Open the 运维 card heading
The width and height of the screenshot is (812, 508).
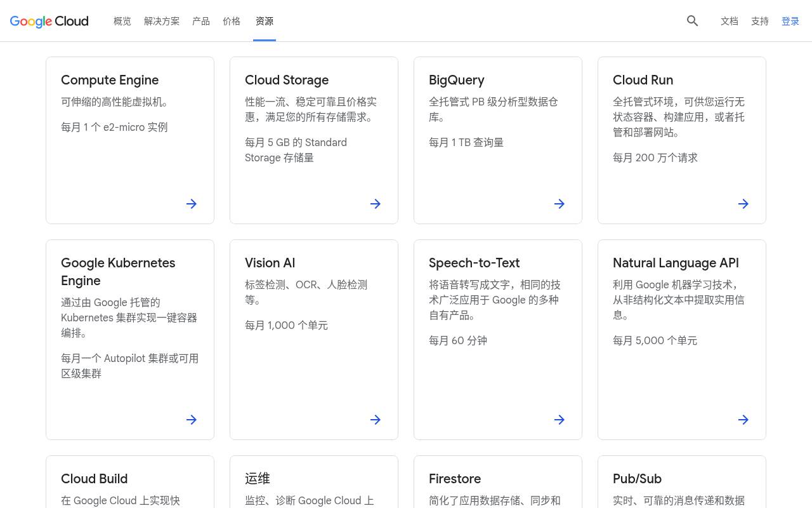tap(258, 479)
